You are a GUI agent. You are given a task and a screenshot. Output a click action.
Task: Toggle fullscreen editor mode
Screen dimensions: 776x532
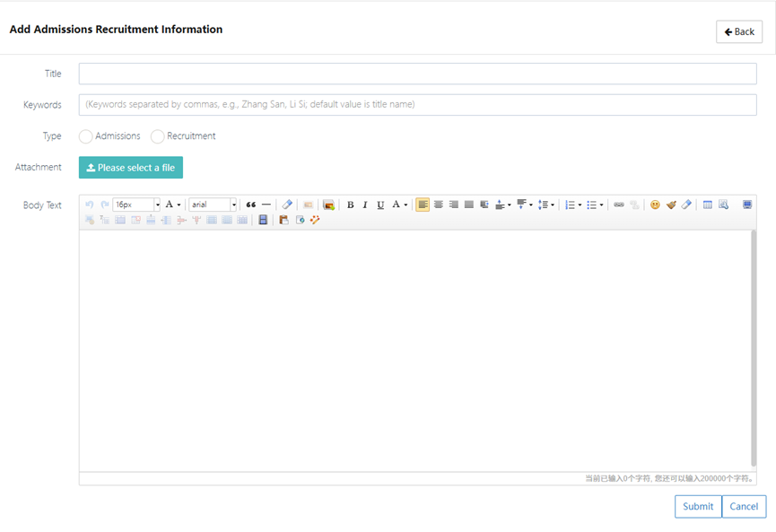click(x=747, y=205)
